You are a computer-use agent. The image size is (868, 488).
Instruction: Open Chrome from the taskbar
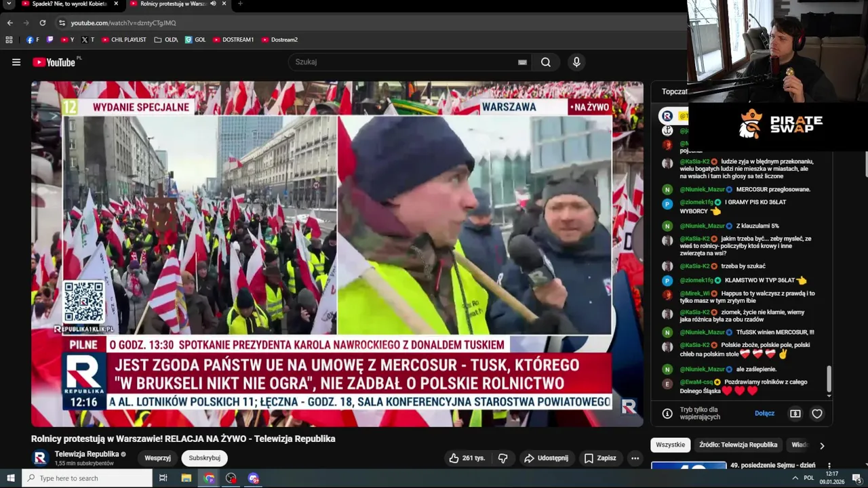[209, 478]
